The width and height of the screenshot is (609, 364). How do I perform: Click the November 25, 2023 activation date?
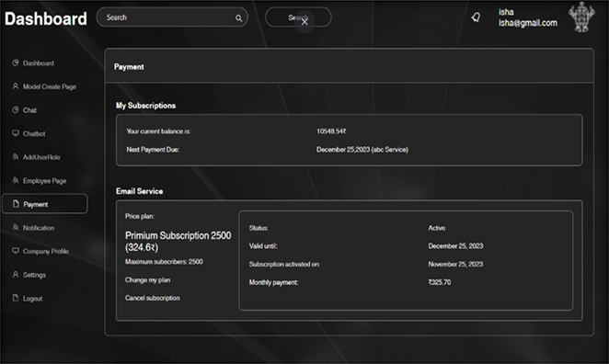pyautogui.click(x=455, y=264)
